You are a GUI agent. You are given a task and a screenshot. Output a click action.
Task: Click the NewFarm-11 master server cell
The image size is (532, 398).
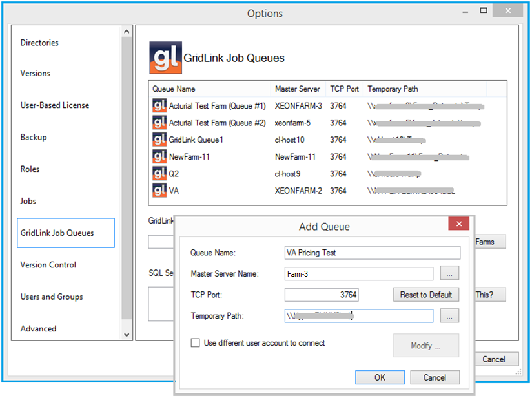coord(295,157)
